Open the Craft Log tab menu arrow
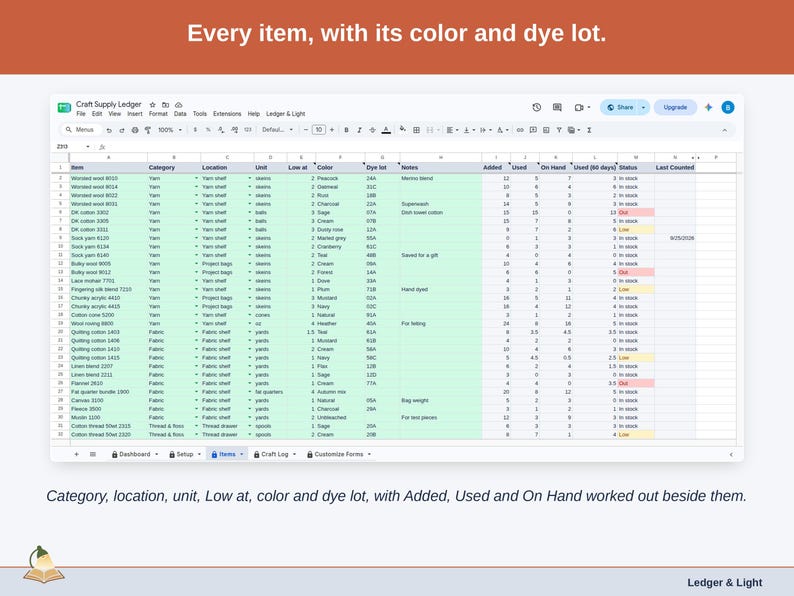The height and width of the screenshot is (596, 794). pyautogui.click(x=294, y=454)
